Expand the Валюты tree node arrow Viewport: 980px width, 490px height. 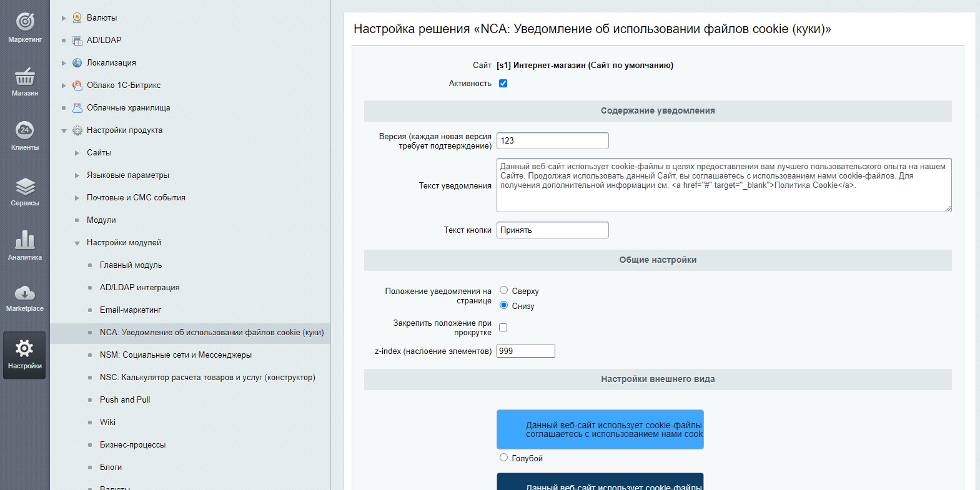[x=64, y=18]
